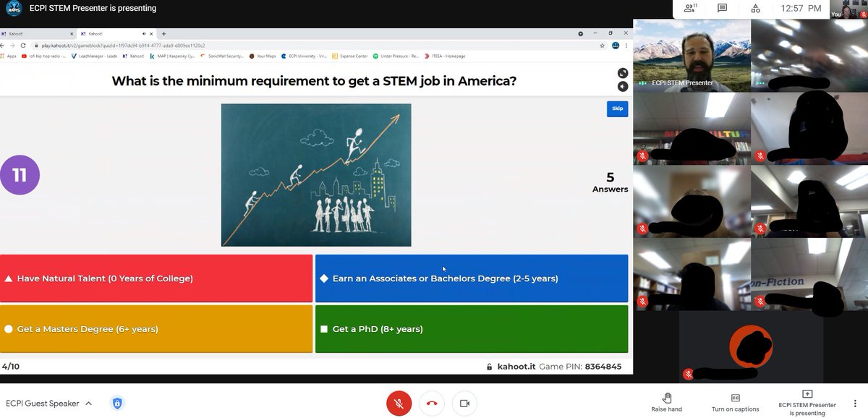Open the Apps bookmarks shortcut
Screen dimensions: 868x418
click(x=8, y=56)
